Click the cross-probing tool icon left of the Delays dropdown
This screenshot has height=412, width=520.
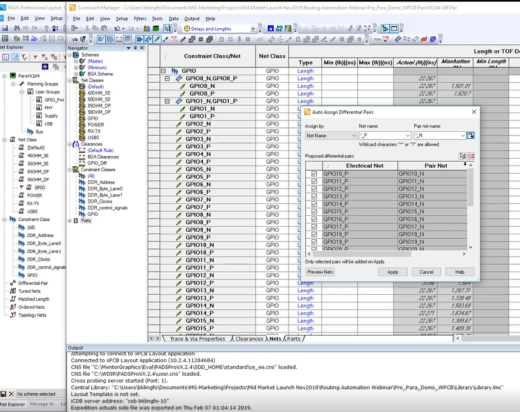[168, 29]
